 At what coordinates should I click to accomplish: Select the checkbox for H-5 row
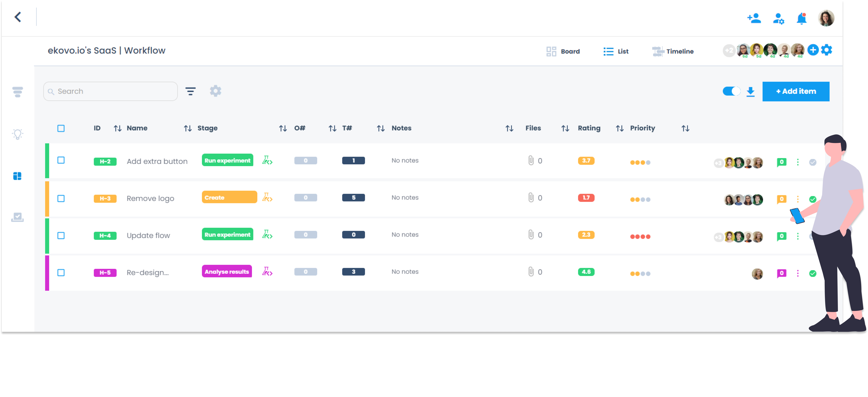pyautogui.click(x=61, y=273)
